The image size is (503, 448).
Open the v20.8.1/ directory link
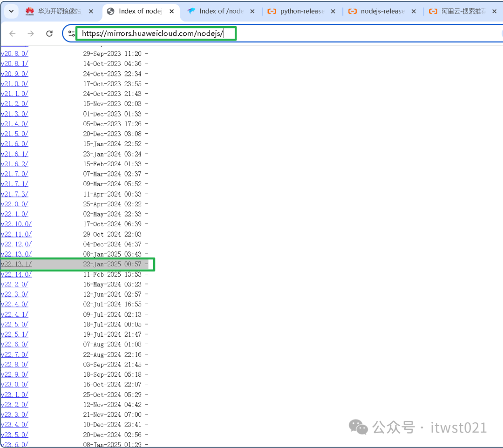pos(14,63)
